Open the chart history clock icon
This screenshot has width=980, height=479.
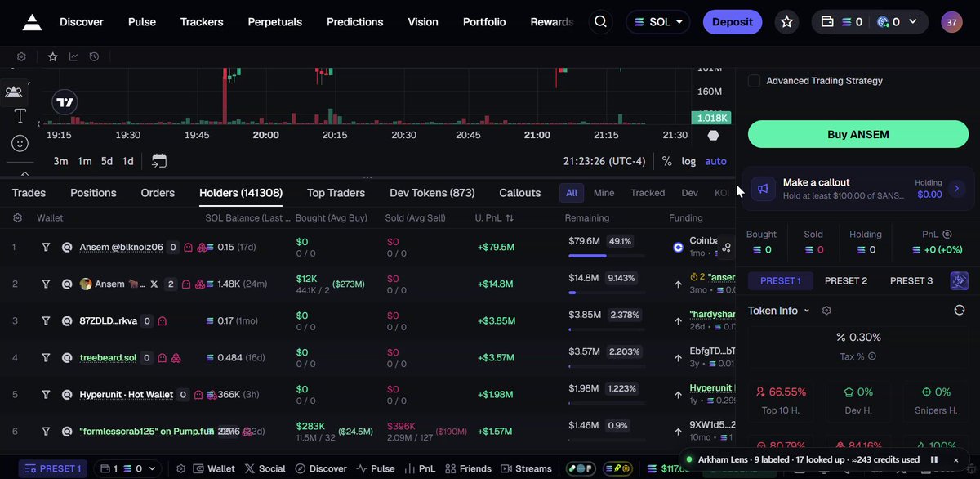click(x=94, y=57)
